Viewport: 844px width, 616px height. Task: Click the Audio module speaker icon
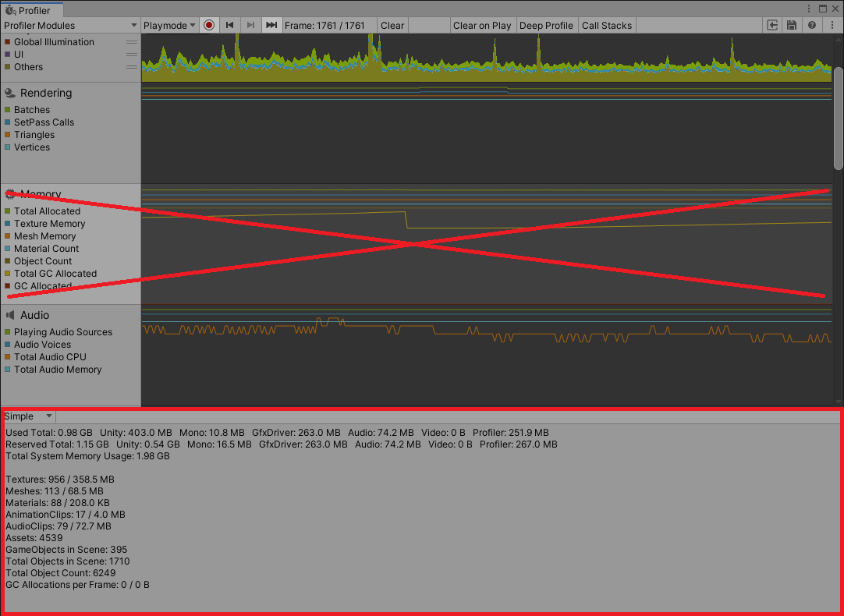tap(9, 315)
